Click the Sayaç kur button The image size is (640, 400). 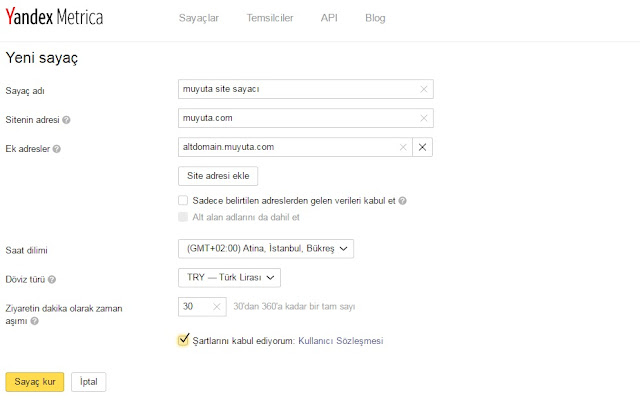[x=35, y=382]
